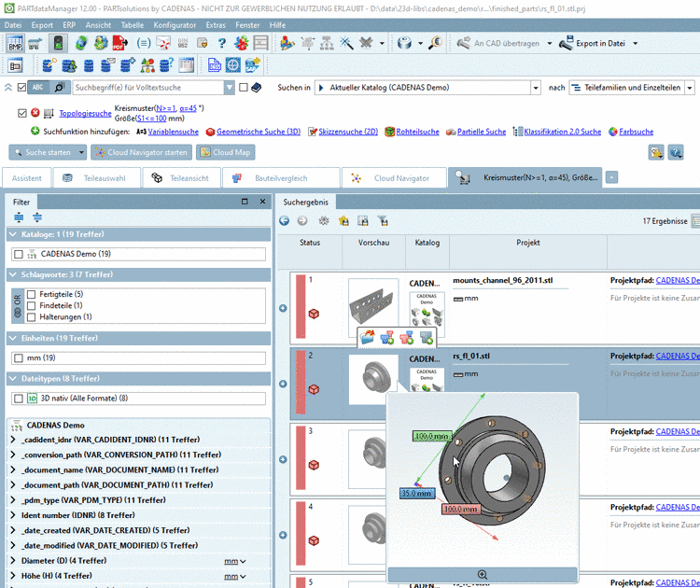Click the help question mark icon

click(223, 44)
